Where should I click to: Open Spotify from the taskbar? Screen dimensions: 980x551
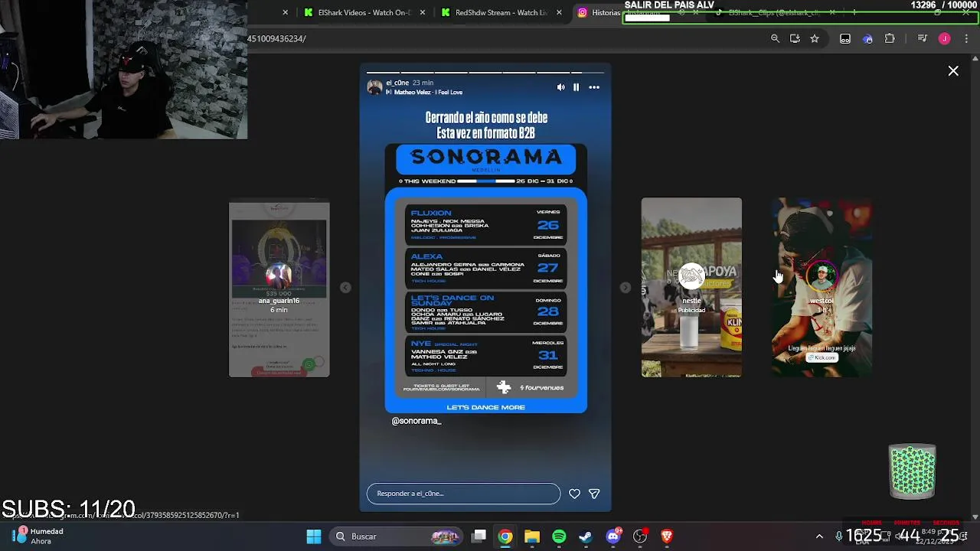[x=559, y=536]
